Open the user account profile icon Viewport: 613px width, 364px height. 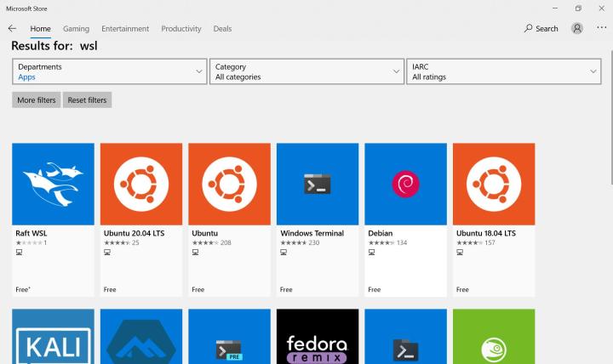point(577,29)
